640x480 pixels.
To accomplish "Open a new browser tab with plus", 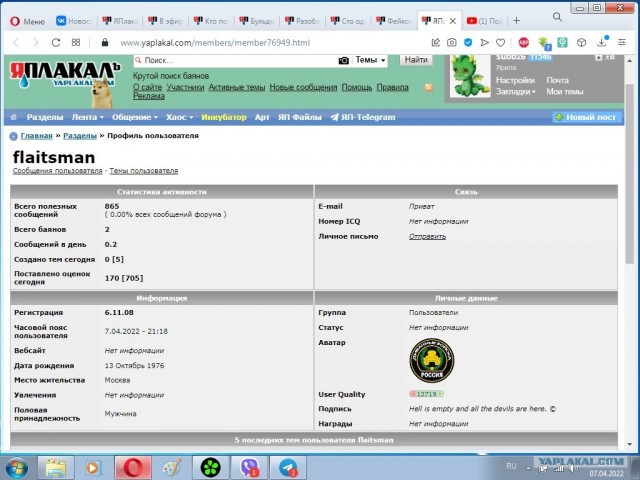I will pyautogui.click(x=516, y=20).
